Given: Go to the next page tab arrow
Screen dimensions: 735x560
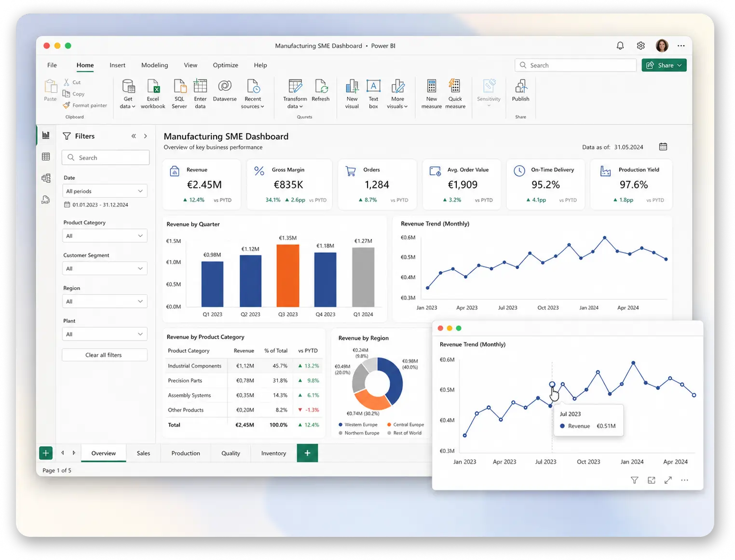Looking at the screenshot, I should point(74,453).
